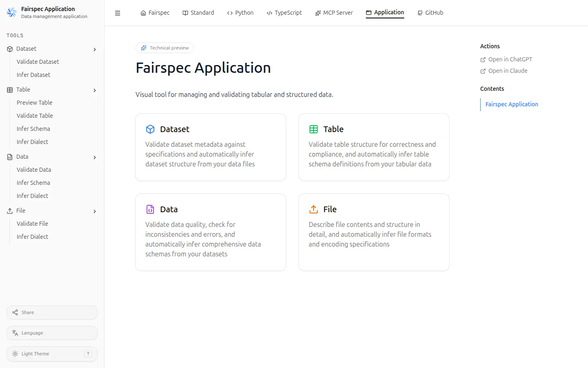Open Infer Schema under Data section
Image resolution: width=588 pixels, height=368 pixels.
[33, 183]
